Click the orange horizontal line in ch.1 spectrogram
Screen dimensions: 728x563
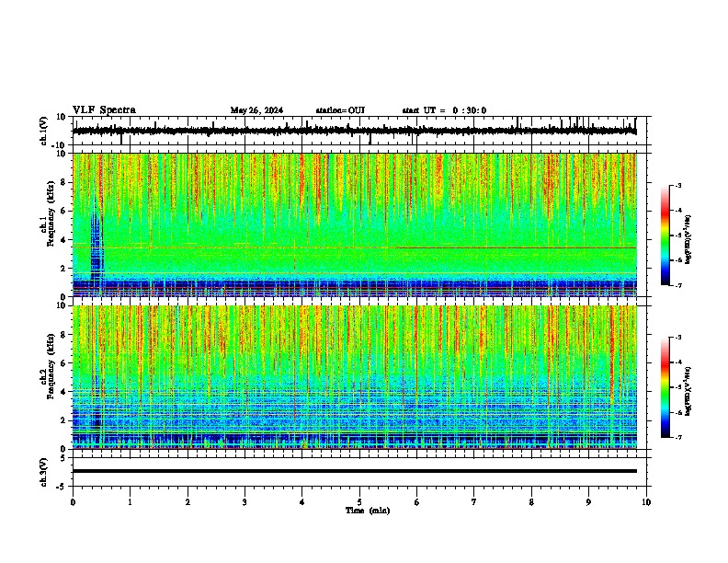(x=354, y=247)
